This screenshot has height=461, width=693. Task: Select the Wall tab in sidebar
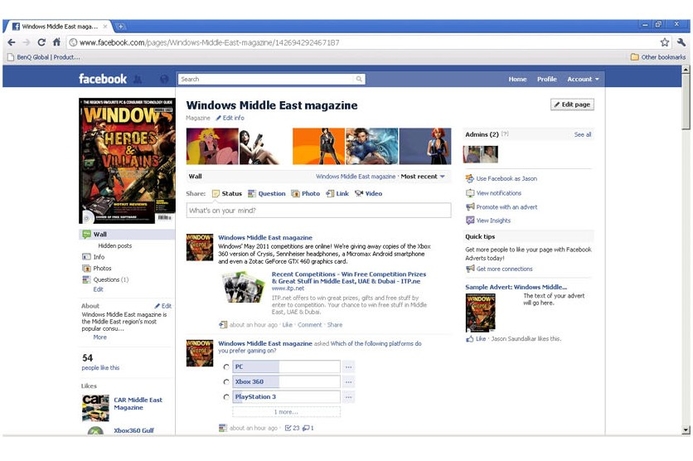point(127,234)
